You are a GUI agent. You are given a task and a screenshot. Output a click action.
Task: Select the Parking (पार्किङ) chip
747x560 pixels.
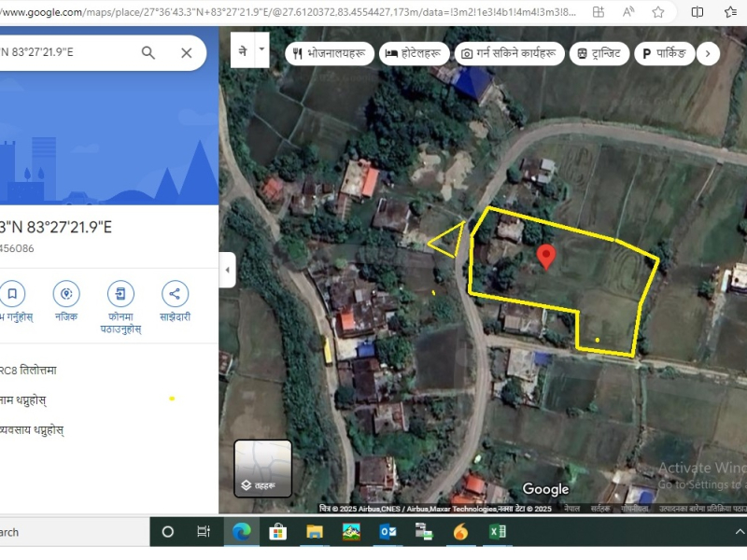tap(665, 54)
